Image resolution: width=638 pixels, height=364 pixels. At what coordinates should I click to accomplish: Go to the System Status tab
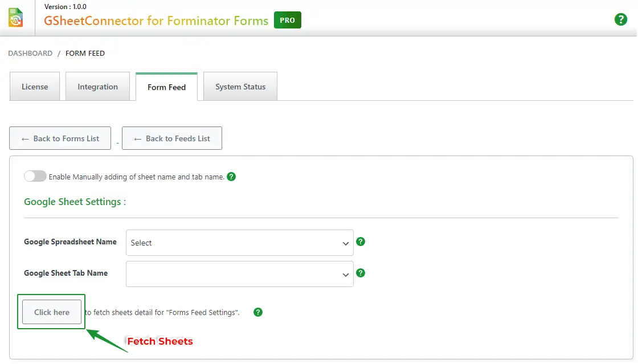pos(240,87)
